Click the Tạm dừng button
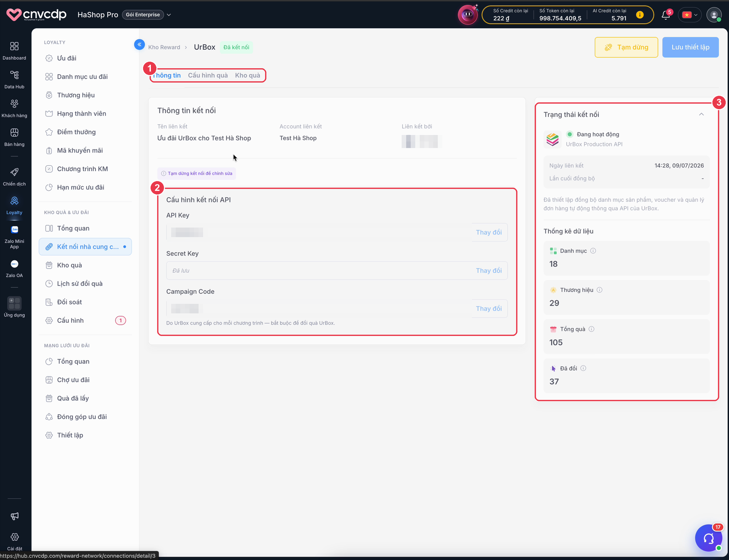729x560 pixels. [x=626, y=47]
